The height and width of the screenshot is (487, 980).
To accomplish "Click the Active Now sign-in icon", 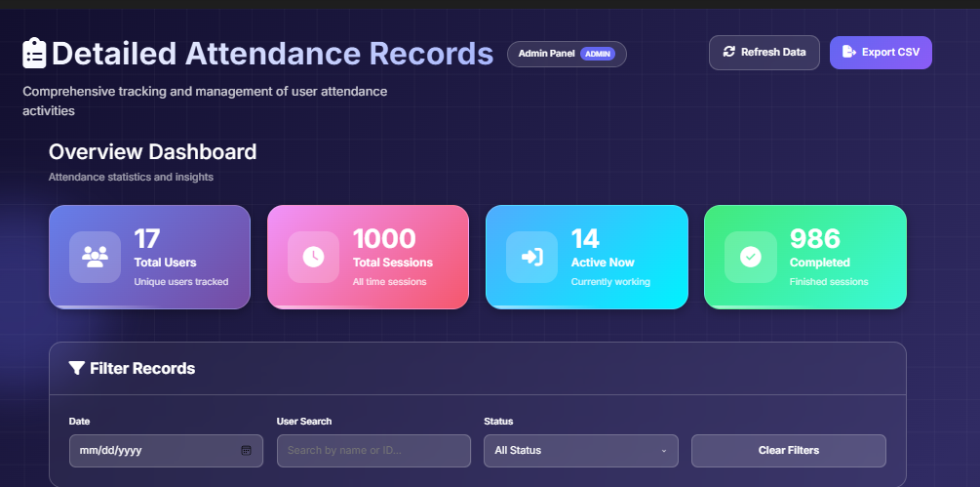I will (531, 257).
